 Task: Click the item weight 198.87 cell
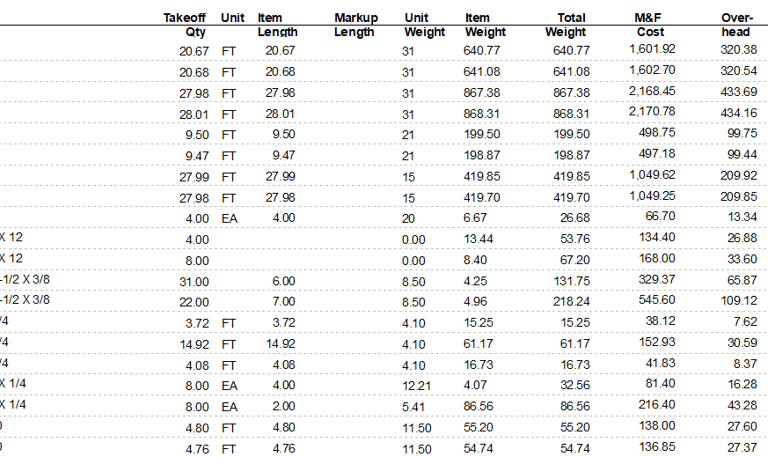tap(482, 155)
